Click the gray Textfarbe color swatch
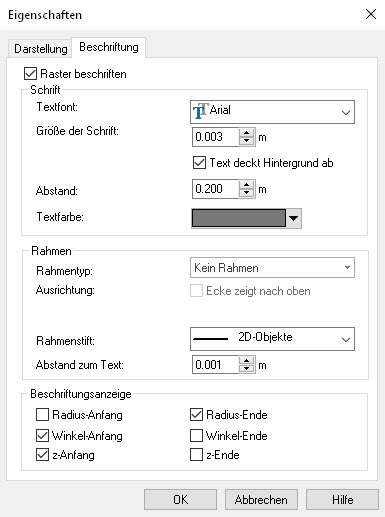The image size is (385, 517). coord(239,218)
